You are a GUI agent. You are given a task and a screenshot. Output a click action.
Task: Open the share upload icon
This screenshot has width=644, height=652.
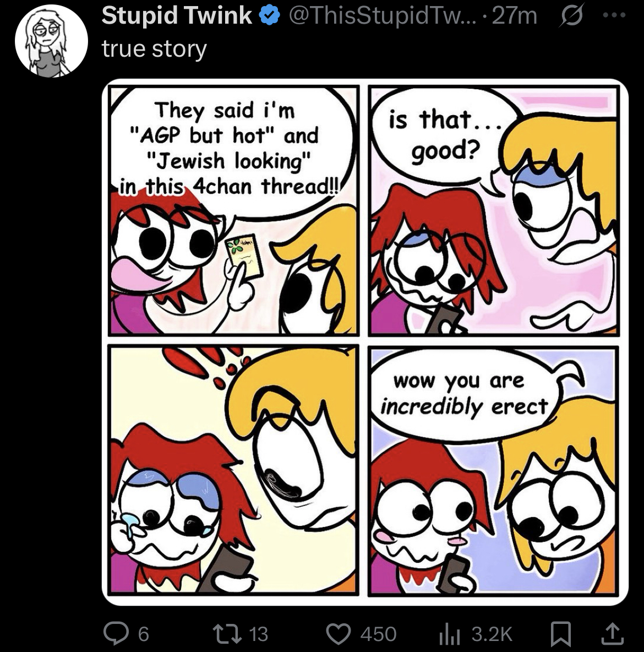click(x=613, y=633)
